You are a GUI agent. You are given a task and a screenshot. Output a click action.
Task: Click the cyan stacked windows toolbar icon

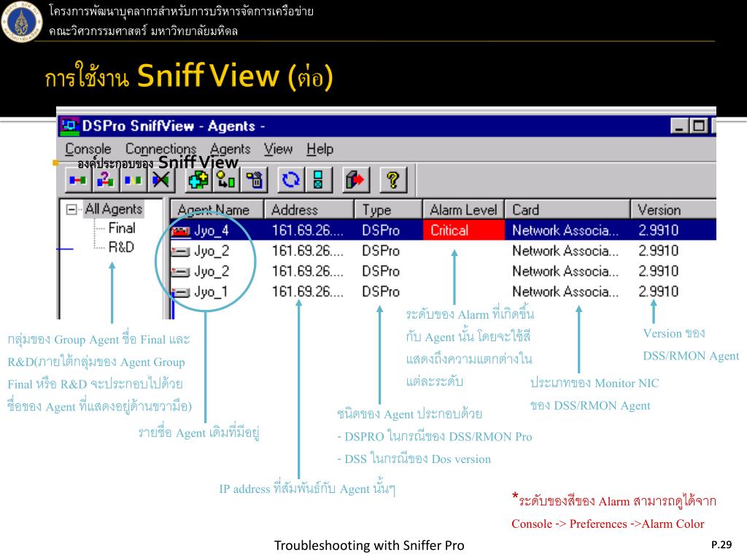click(x=318, y=180)
